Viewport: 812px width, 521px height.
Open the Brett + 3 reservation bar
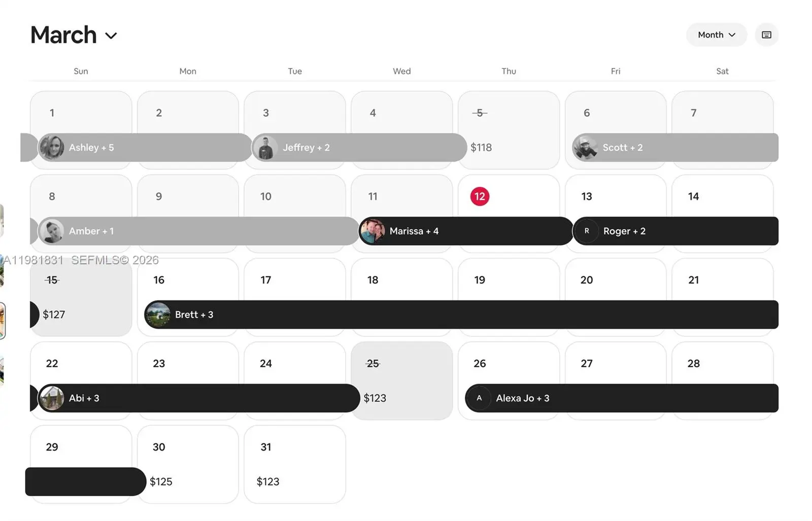(x=457, y=315)
